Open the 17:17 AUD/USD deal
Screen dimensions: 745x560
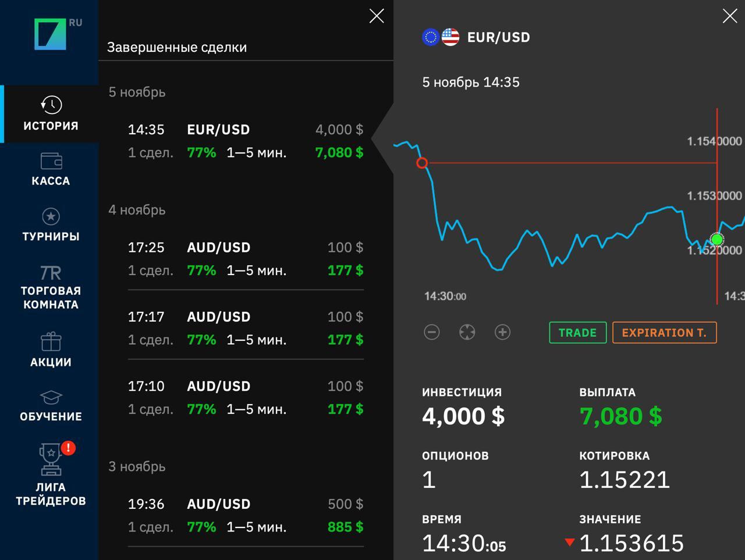click(x=246, y=328)
